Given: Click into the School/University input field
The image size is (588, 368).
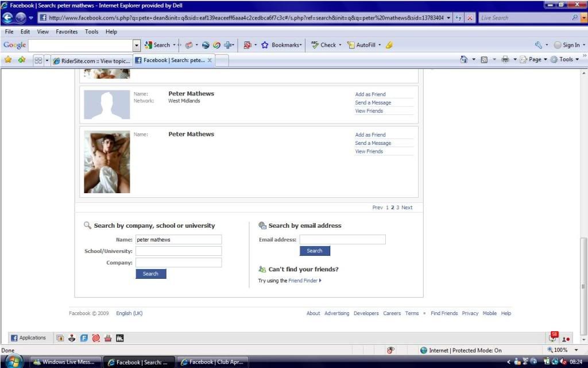Looking at the screenshot, I should 179,251.
